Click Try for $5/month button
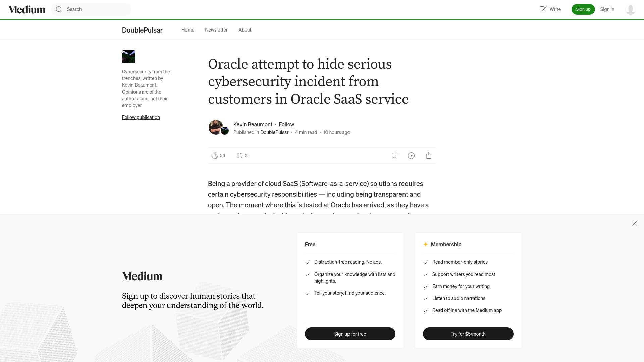Viewport: 644px width, 362px height. pos(468,334)
